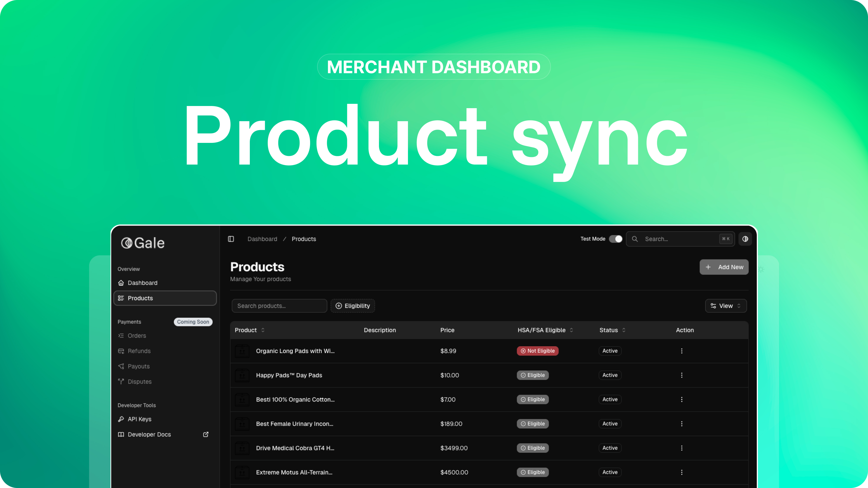868x488 pixels.
Task: Open the View options dropdown
Action: coord(726,306)
